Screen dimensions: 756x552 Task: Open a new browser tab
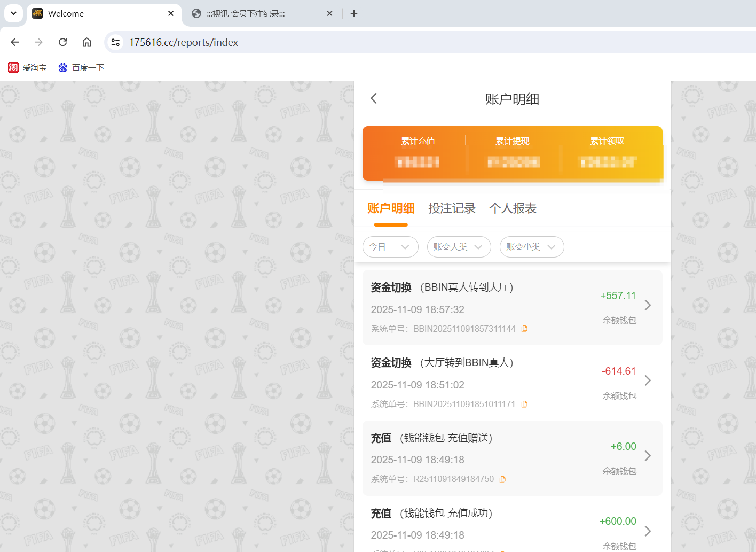(x=353, y=13)
